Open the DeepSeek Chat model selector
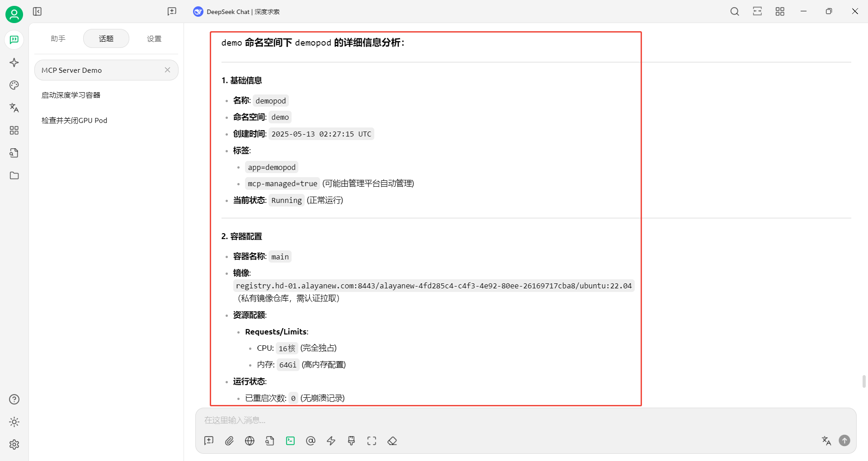Image resolution: width=868 pixels, height=461 pixels. tap(236, 12)
